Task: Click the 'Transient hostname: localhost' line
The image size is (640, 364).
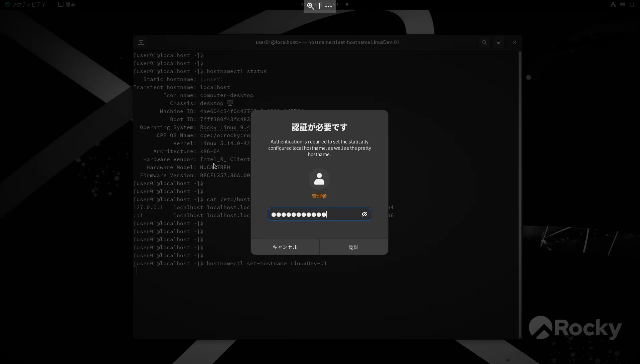Action: coord(182,87)
